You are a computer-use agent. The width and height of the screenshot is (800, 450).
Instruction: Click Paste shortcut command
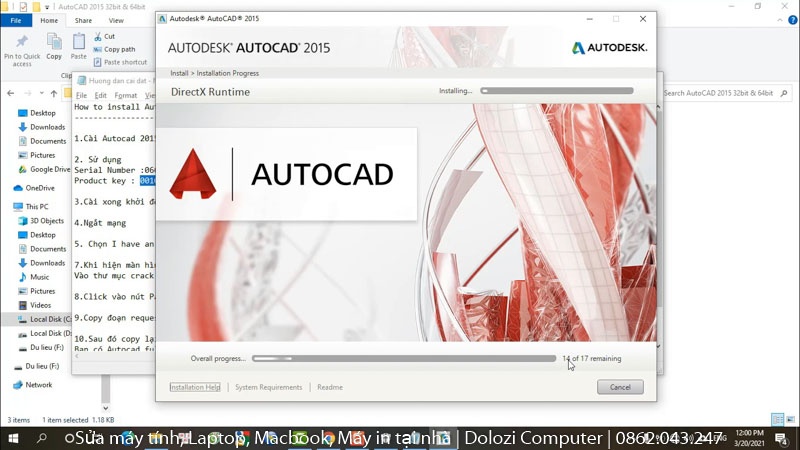click(120, 62)
